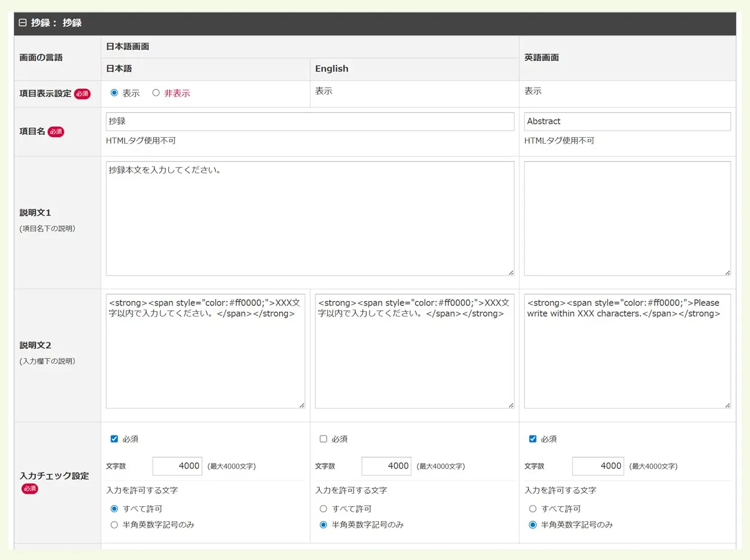Enable 必須 checkbox in English column
Image resolution: width=750 pixels, height=560 pixels.
[x=323, y=439]
